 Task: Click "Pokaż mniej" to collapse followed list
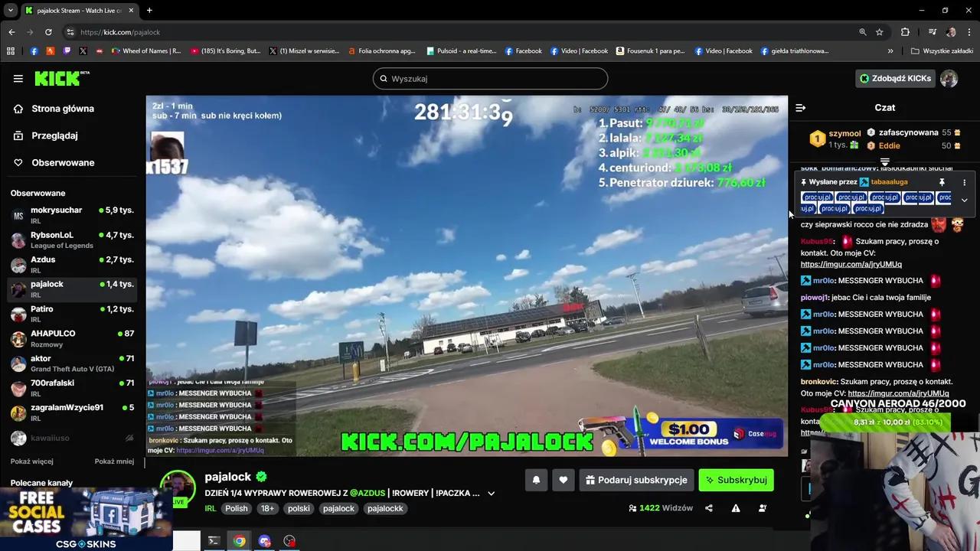[114, 461]
